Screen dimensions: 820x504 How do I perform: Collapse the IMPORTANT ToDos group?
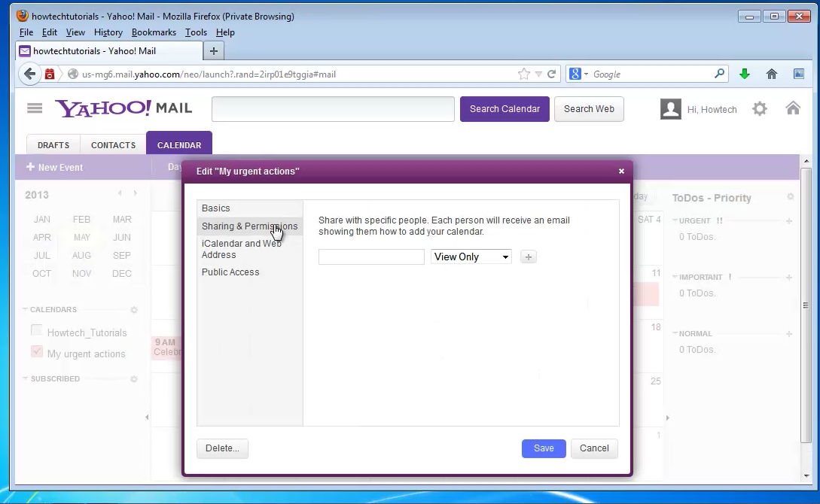click(675, 277)
